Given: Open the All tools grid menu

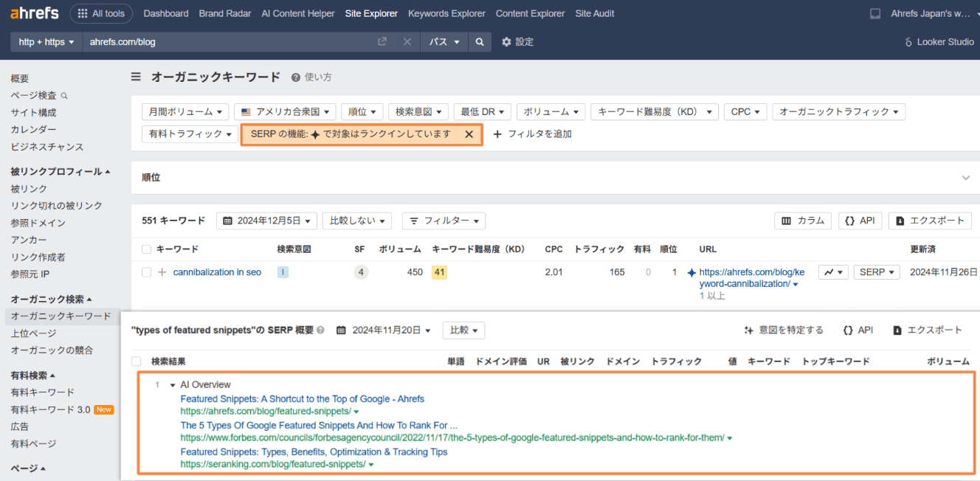Looking at the screenshot, I should [x=101, y=13].
